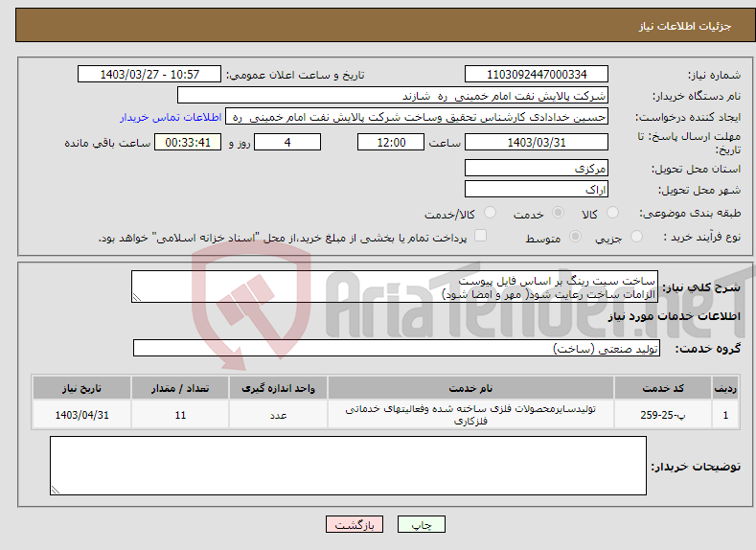Click the empty buyer notes text area
Image resolution: width=756 pixels, height=550 pixels.
[348, 466]
